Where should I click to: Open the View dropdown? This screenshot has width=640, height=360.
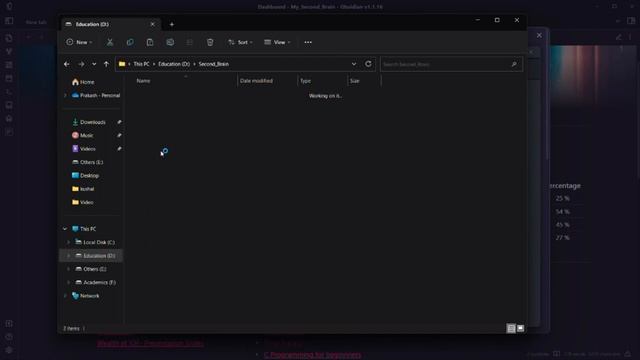(277, 42)
